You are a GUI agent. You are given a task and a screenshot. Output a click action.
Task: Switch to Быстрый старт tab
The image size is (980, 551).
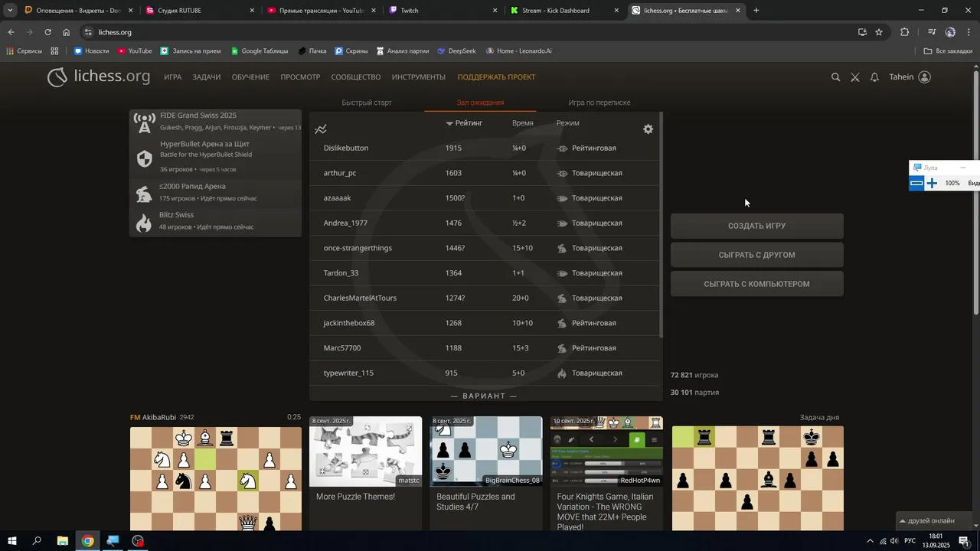coord(367,103)
